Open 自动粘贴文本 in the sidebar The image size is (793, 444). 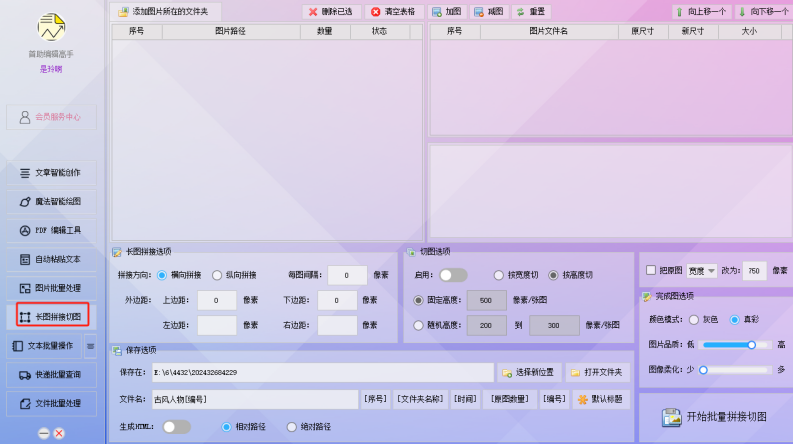51,259
